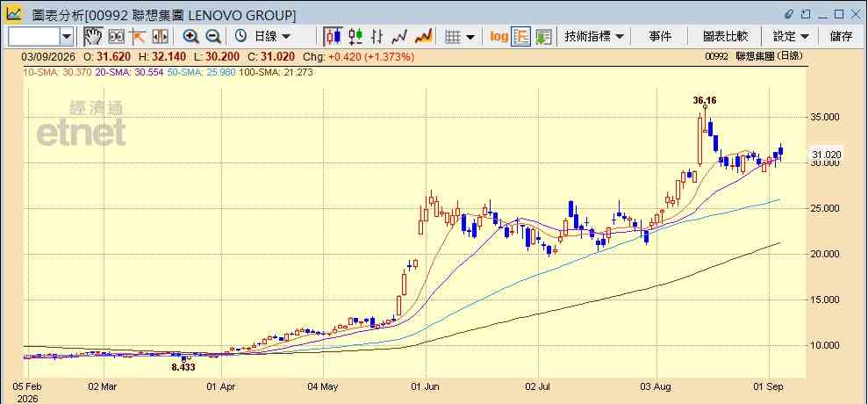Click the window title 圖表分析[00992 聯想集團 LENOVO GROUP]

164,15
